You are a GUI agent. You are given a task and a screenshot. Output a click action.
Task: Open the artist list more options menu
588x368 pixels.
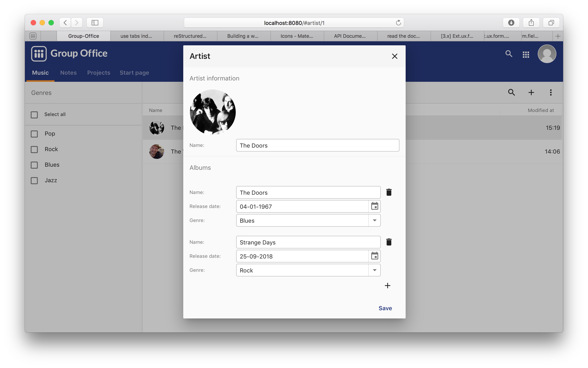click(550, 92)
